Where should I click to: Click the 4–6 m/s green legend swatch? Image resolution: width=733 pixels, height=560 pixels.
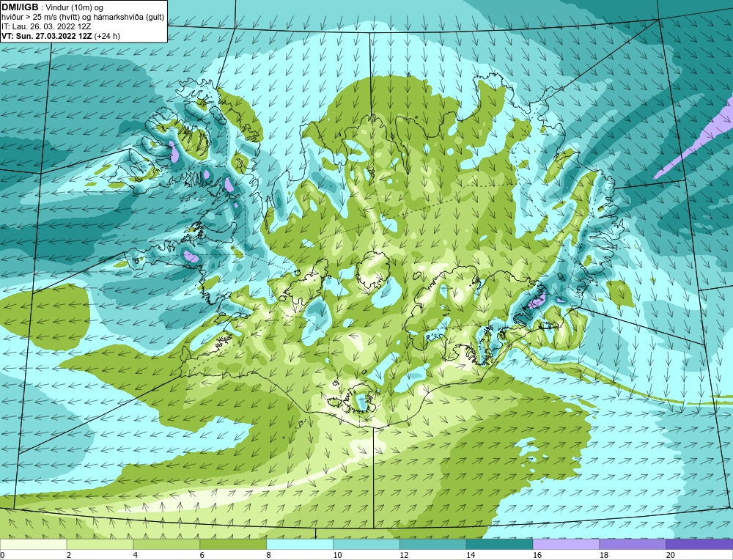(166, 544)
